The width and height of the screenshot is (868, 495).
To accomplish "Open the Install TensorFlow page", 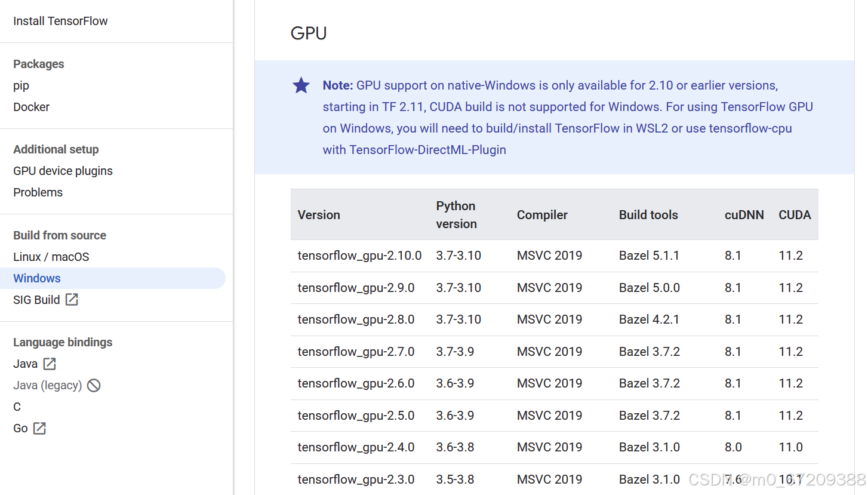I will coord(60,21).
